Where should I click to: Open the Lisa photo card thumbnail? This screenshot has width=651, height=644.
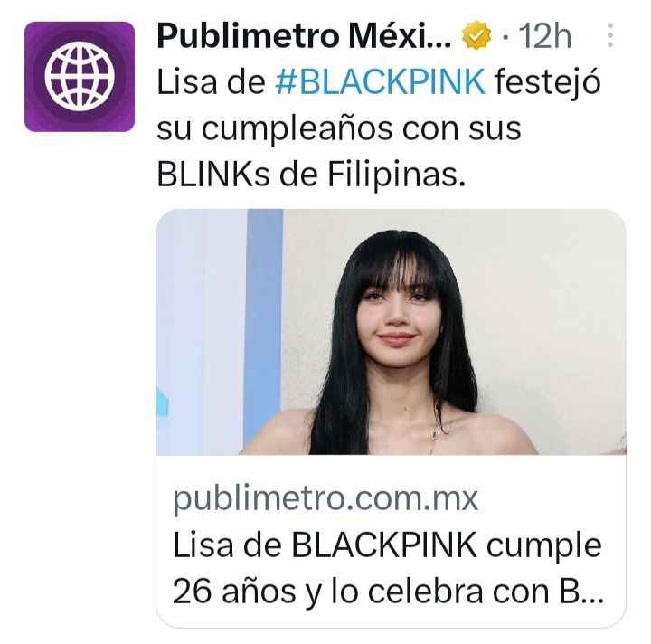coord(391,332)
